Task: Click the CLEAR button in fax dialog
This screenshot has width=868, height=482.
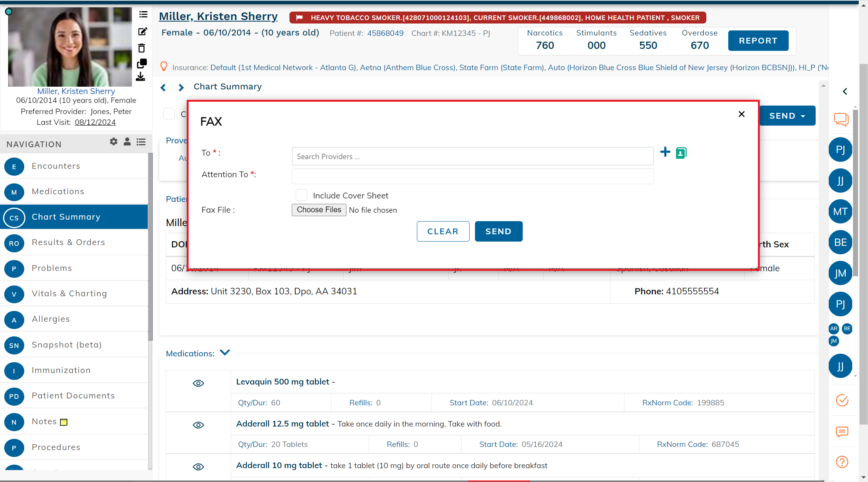Action: (443, 231)
